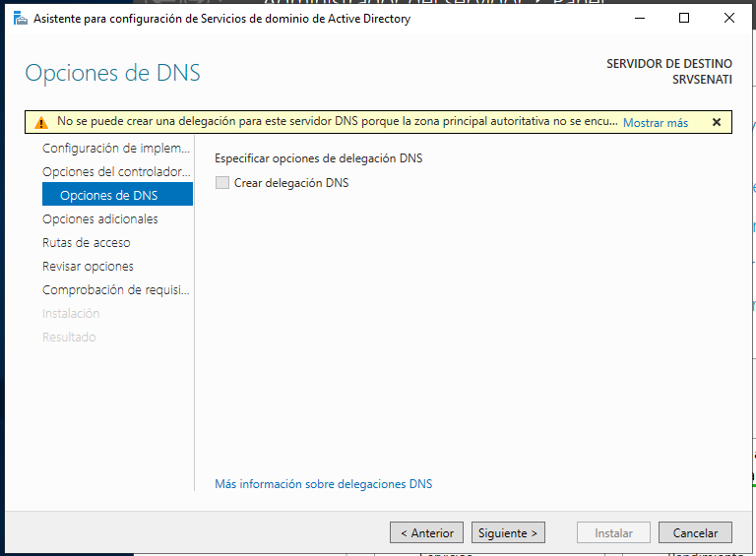This screenshot has width=756, height=556.
Task: Click the warning triangle icon
Action: click(x=41, y=123)
